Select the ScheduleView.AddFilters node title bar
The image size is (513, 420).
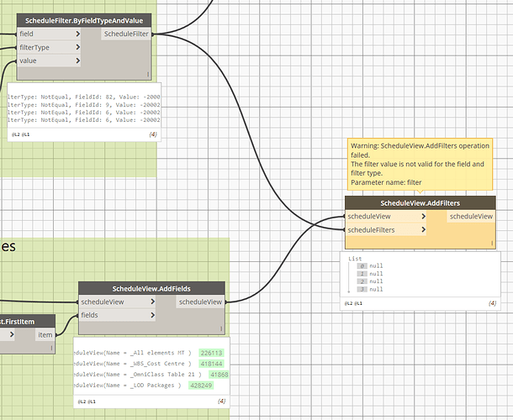(x=420, y=203)
